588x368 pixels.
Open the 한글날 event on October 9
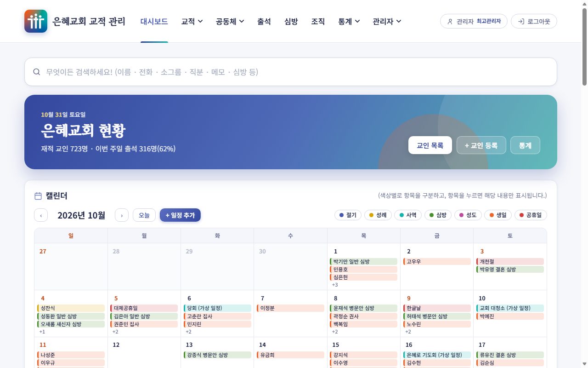click(x=437, y=308)
